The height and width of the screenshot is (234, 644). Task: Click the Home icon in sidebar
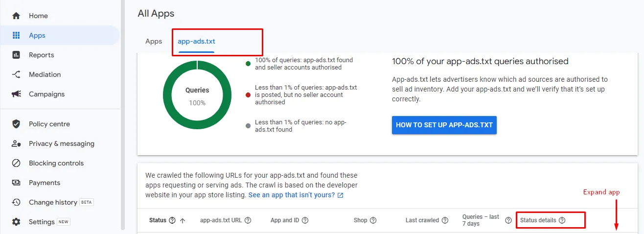(16, 16)
